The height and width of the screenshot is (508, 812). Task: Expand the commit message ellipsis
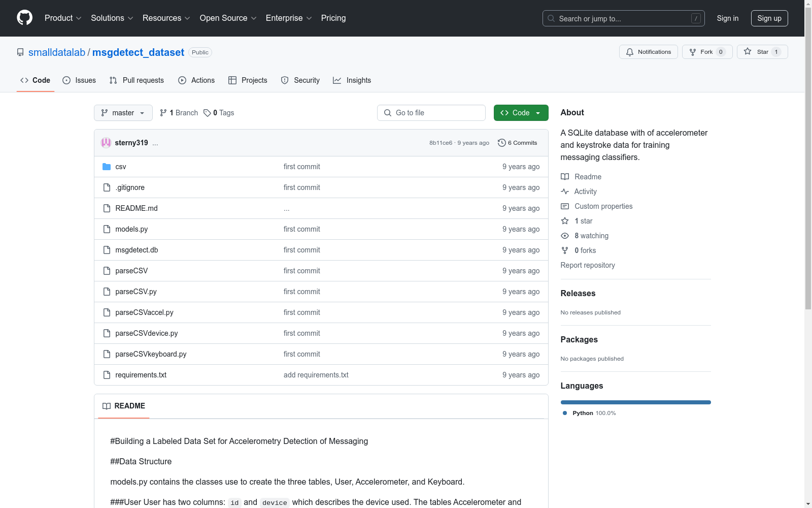[x=155, y=143]
